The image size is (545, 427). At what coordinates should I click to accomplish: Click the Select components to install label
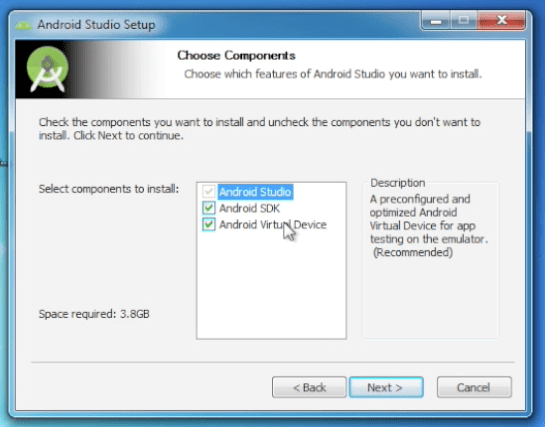click(109, 189)
